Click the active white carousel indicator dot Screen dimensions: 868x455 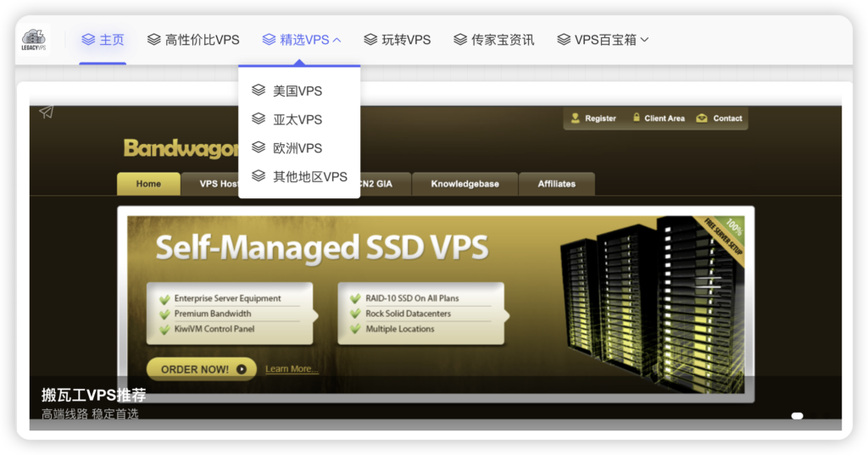click(797, 416)
